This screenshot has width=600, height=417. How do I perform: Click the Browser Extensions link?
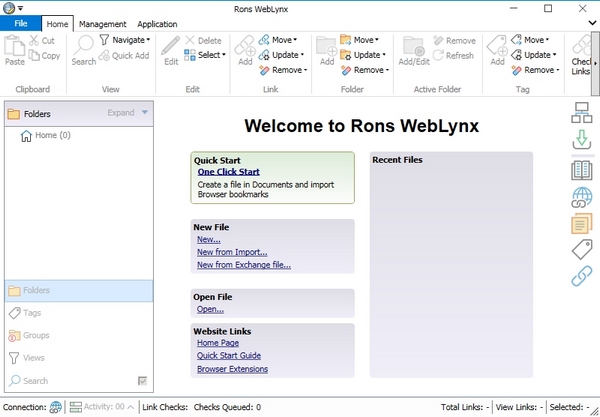pos(232,369)
